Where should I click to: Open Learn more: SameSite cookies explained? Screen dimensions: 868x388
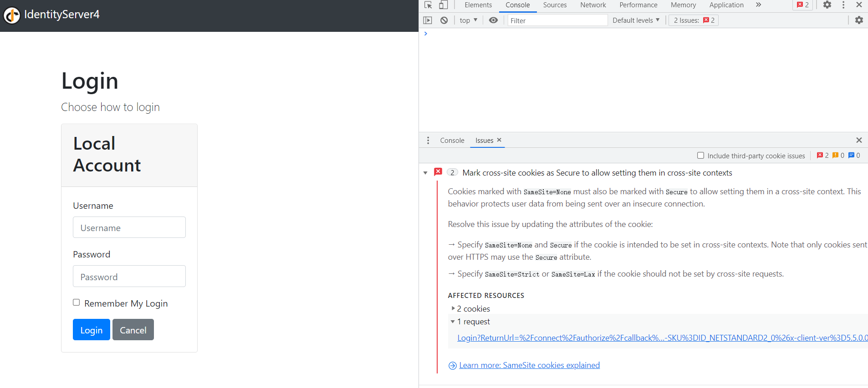[529, 365]
